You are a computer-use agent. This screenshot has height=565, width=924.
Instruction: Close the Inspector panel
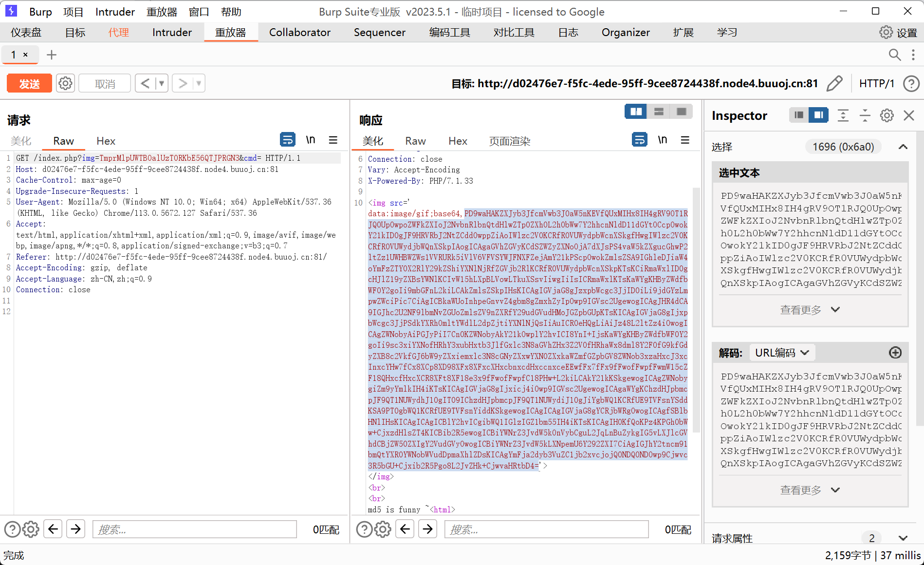[x=909, y=115]
